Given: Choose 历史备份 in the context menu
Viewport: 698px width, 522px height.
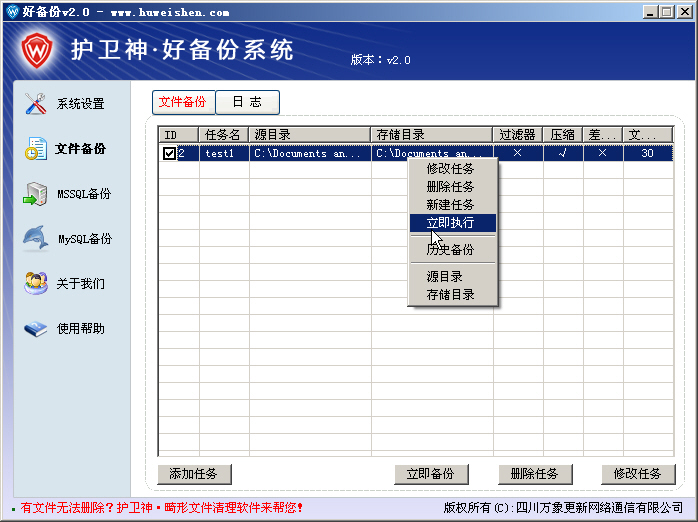Looking at the screenshot, I should click(x=453, y=250).
